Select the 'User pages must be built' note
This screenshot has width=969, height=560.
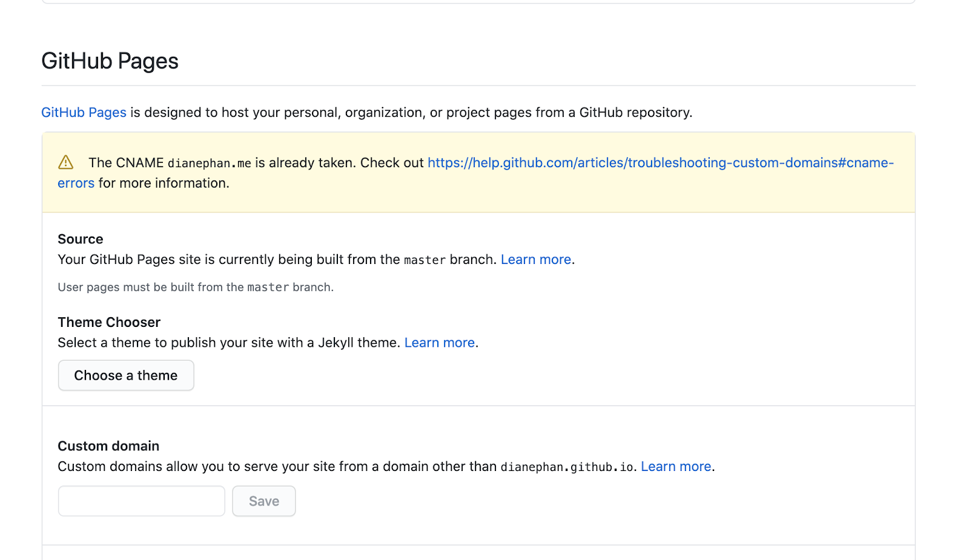pyautogui.click(x=196, y=287)
